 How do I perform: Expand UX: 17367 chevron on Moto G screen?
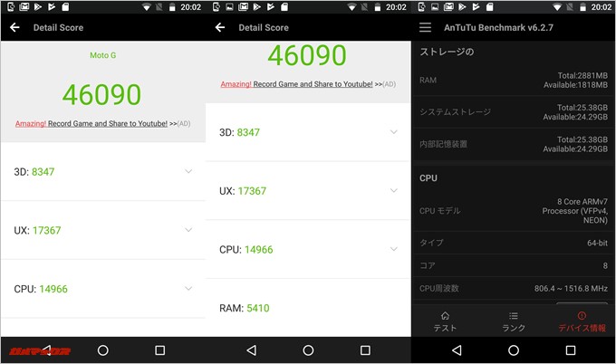click(x=188, y=230)
